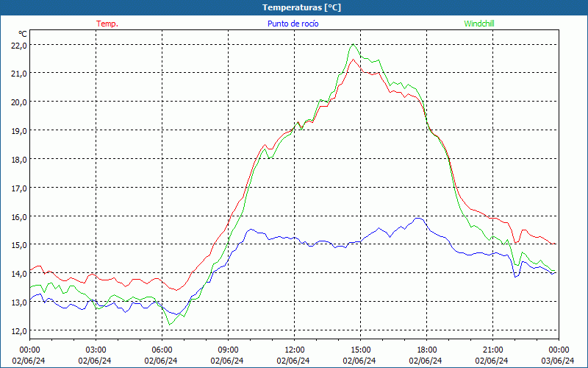Click the 15:00 time axis label
Image resolution: width=588 pixels, height=368 pixels.
[360, 350]
